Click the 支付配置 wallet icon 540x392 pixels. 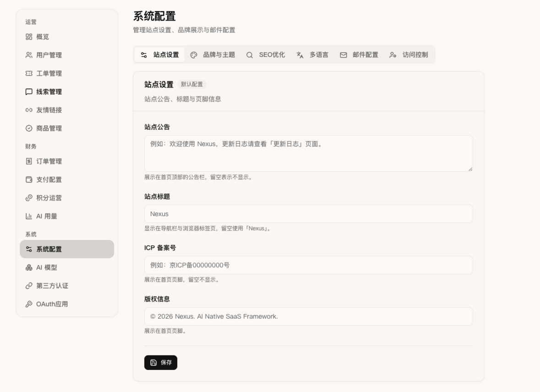(29, 180)
